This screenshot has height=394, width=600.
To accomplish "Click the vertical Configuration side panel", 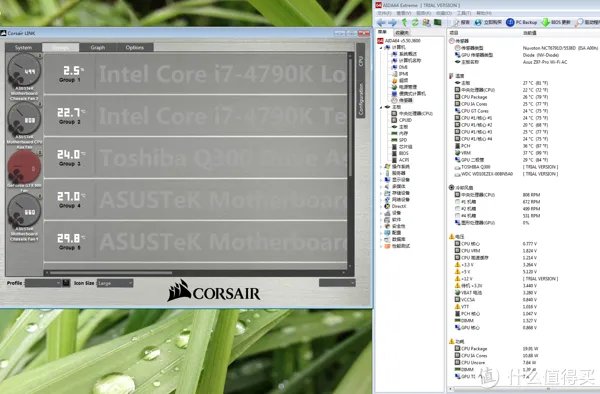I will (x=360, y=80).
